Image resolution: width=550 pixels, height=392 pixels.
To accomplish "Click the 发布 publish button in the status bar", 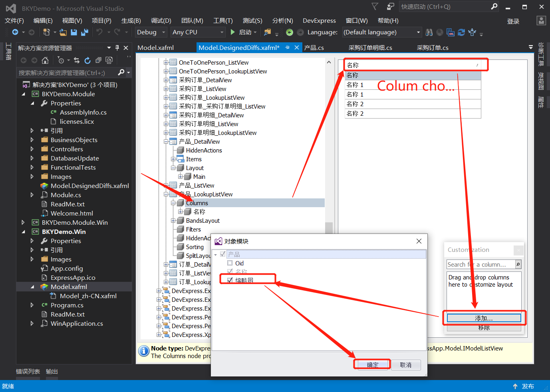I will point(524,386).
